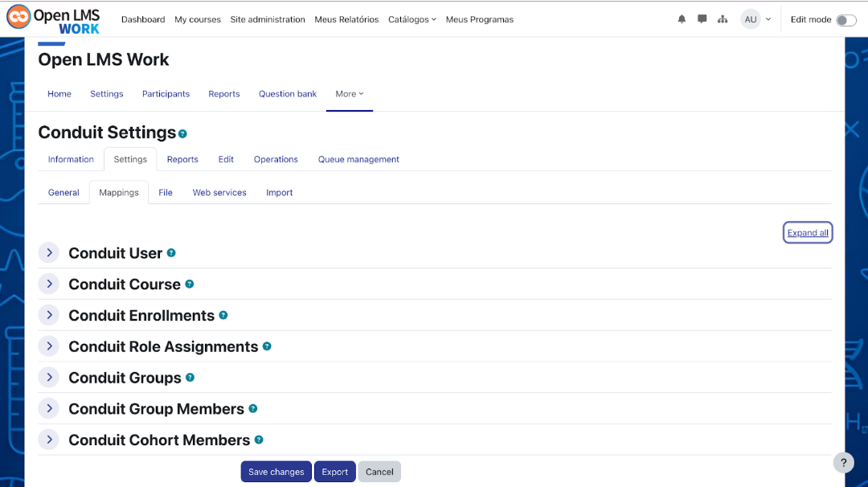Click help icon next to Conduit Settings
The height and width of the screenshot is (487, 868).
click(x=182, y=134)
